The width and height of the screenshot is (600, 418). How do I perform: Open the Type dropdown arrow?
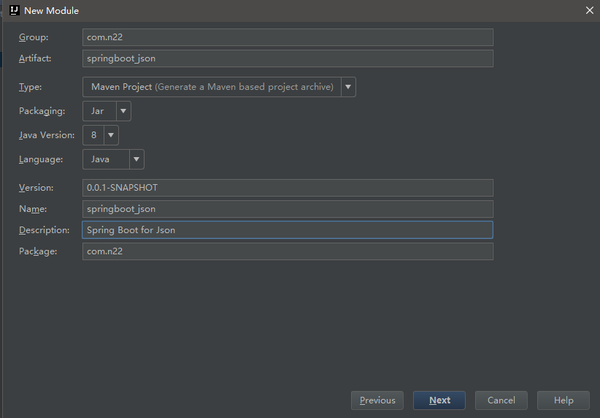(x=348, y=87)
